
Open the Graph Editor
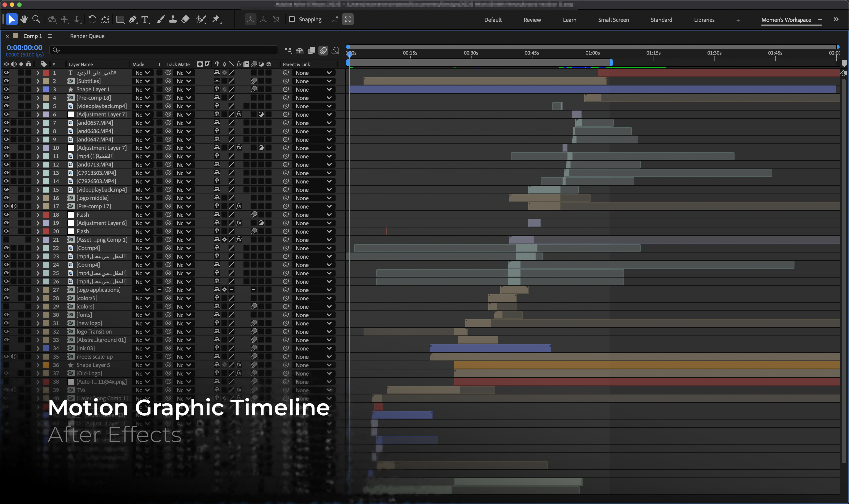pyautogui.click(x=335, y=51)
